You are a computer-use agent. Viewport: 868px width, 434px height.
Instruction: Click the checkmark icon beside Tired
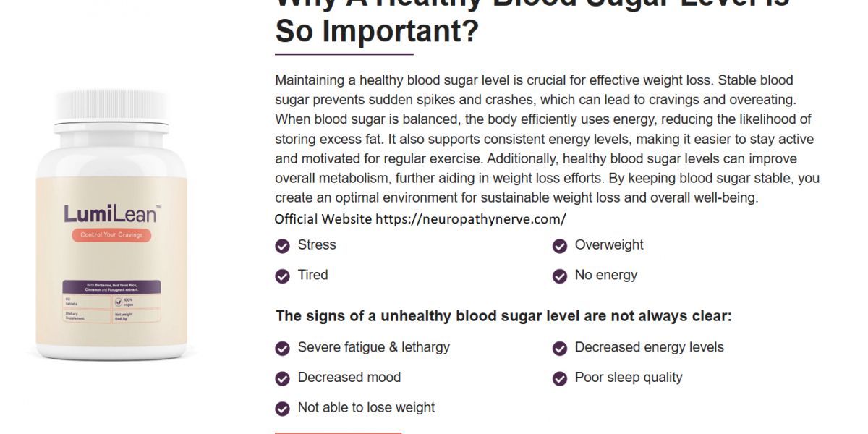(282, 276)
